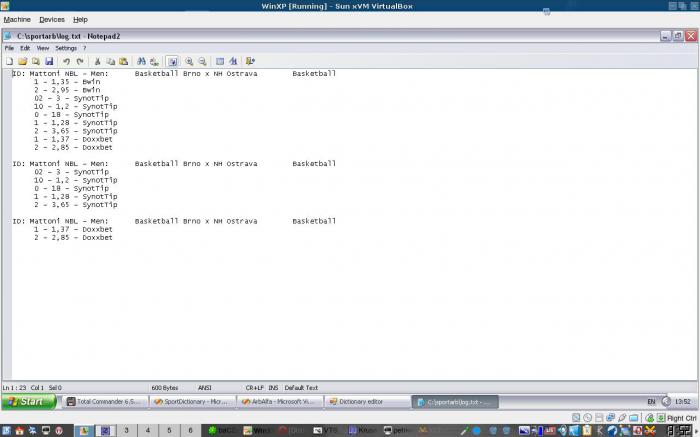
Task: Minimize the Notepad2 window
Action: coord(666,36)
